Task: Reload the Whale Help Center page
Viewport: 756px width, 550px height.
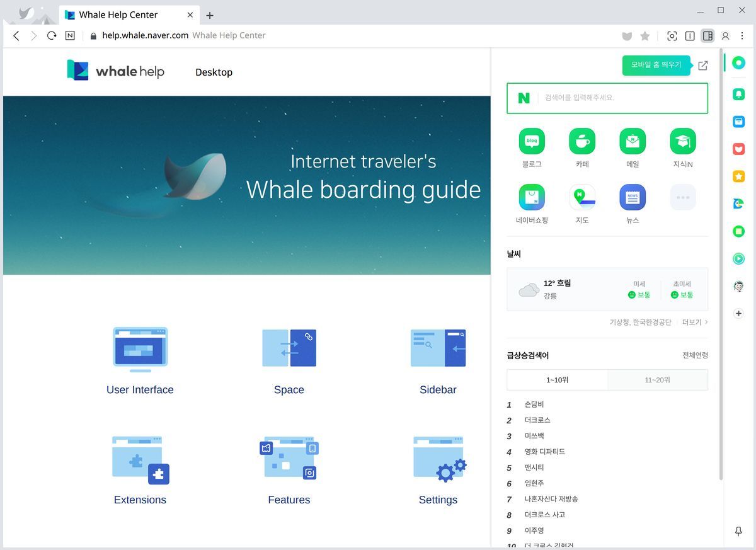Action: pyautogui.click(x=52, y=36)
